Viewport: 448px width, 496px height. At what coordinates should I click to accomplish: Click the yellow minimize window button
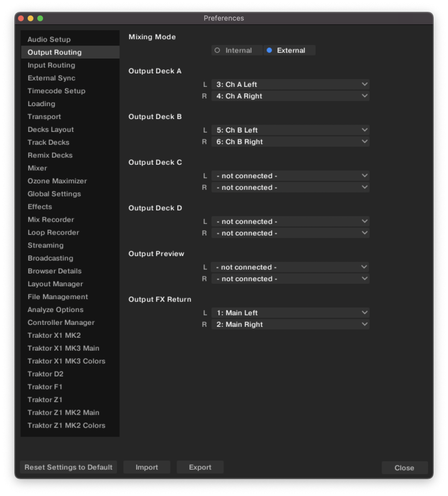[x=31, y=18]
